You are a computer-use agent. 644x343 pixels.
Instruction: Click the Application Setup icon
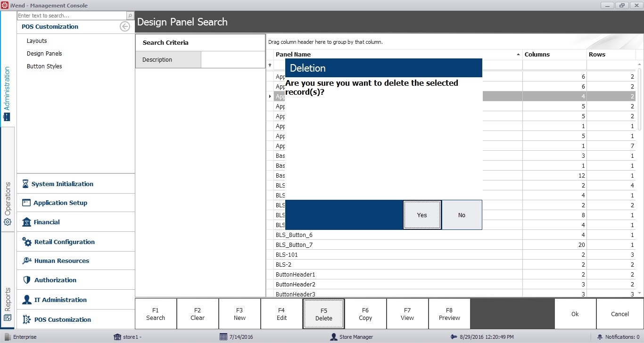26,203
